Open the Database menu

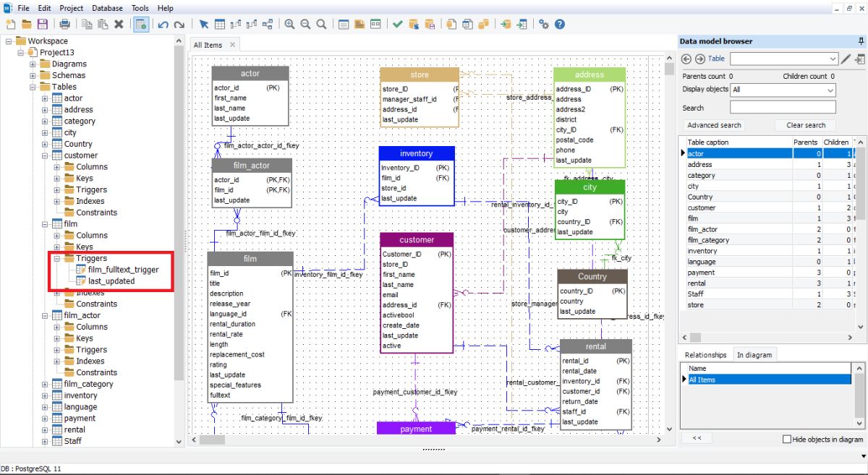[107, 8]
